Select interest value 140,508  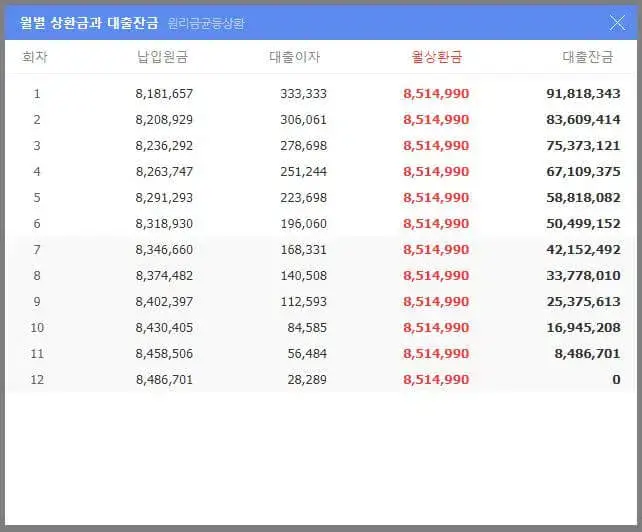point(303,276)
